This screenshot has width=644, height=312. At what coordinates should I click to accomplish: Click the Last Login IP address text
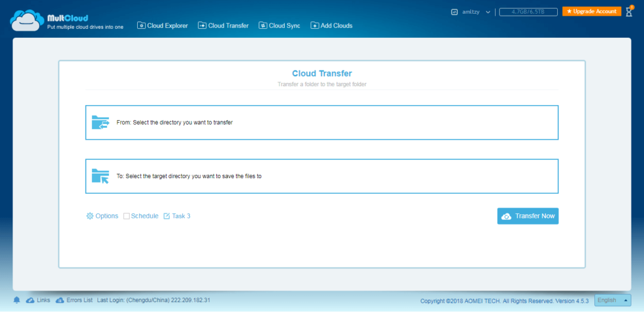[191, 300]
